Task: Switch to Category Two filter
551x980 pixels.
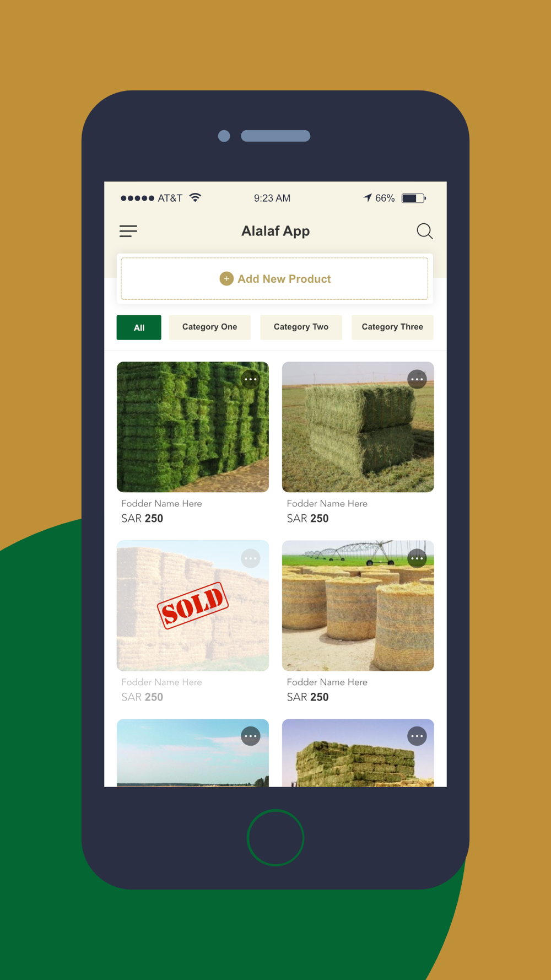Action: click(301, 327)
